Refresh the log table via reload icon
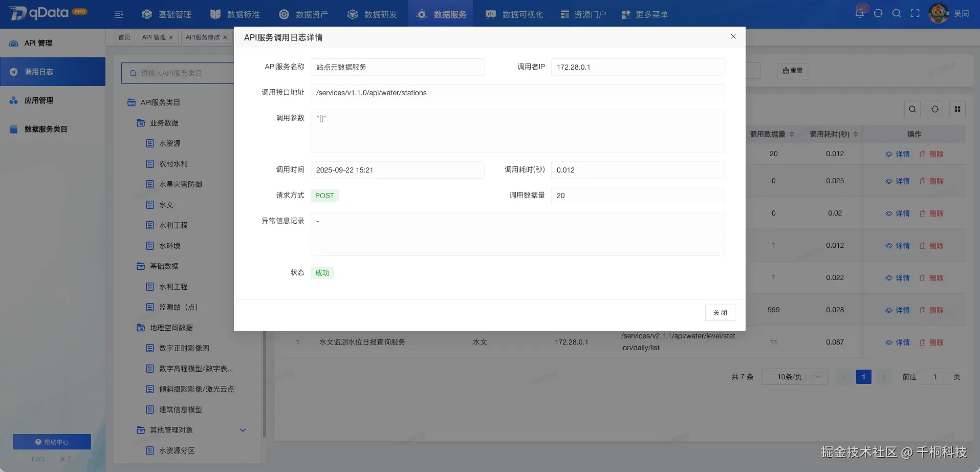This screenshot has height=472, width=980. pos(935,109)
